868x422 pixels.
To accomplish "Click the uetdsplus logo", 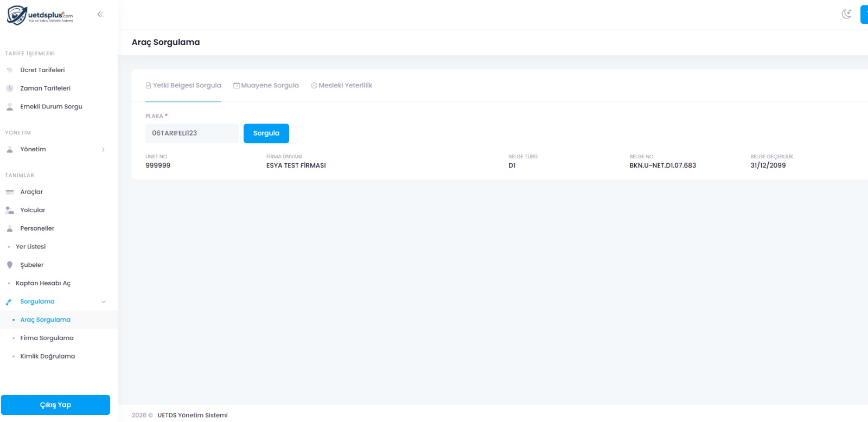I will 40,15.
